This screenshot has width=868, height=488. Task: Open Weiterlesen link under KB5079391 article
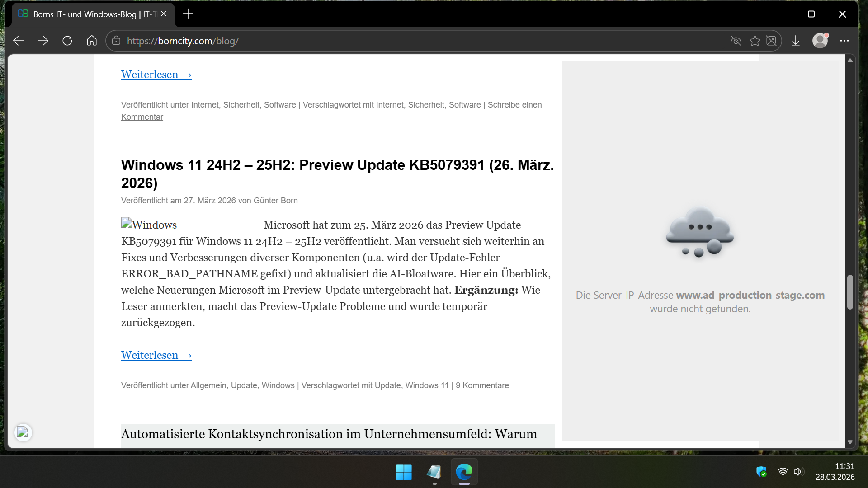pyautogui.click(x=156, y=356)
